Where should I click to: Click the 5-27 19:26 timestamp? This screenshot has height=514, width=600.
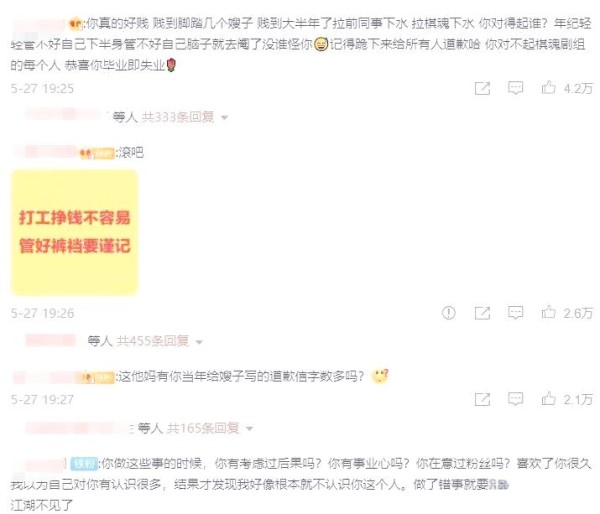[42, 313]
